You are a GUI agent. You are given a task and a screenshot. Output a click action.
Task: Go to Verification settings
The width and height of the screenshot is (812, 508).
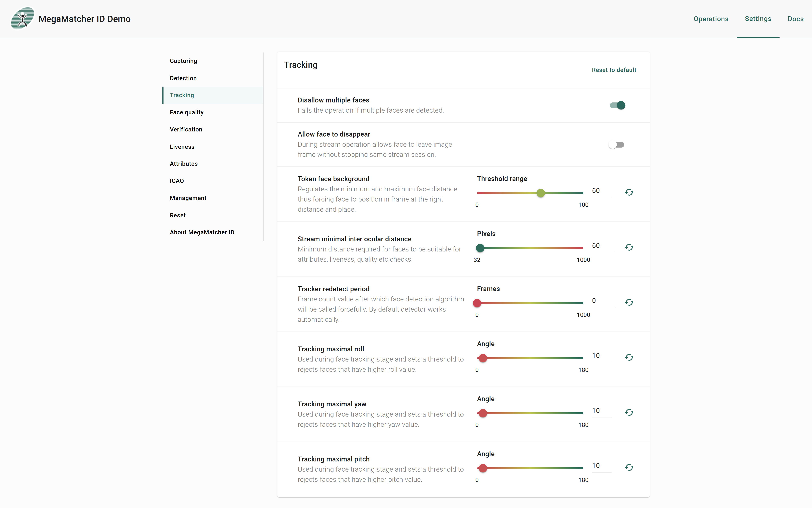(x=213, y=129)
